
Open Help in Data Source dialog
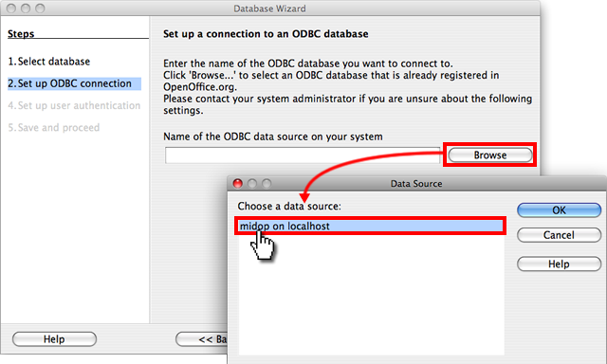click(x=559, y=264)
